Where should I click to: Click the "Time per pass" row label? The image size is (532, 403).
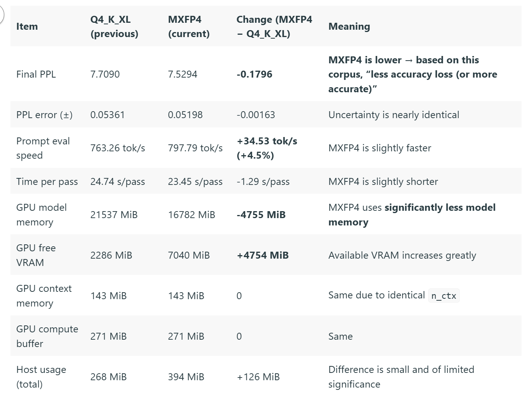47,181
